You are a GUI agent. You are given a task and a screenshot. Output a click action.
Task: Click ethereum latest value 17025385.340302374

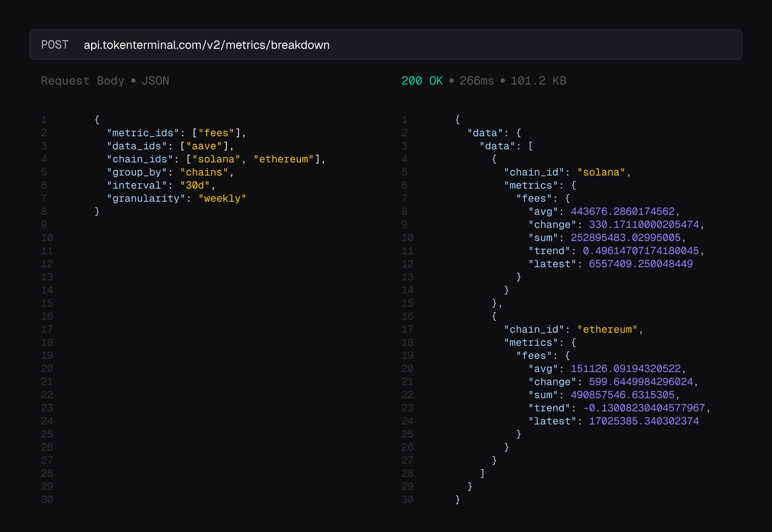pos(644,421)
